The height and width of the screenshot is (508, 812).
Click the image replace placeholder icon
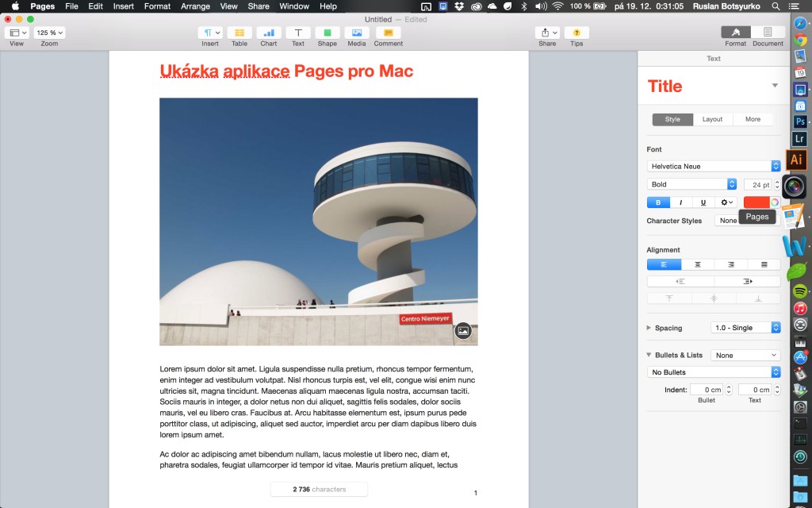(463, 331)
